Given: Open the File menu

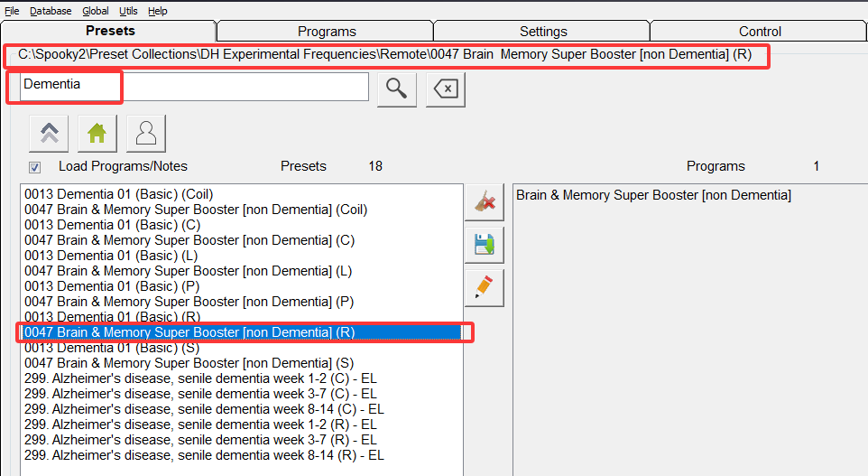Looking at the screenshot, I should pos(12,11).
